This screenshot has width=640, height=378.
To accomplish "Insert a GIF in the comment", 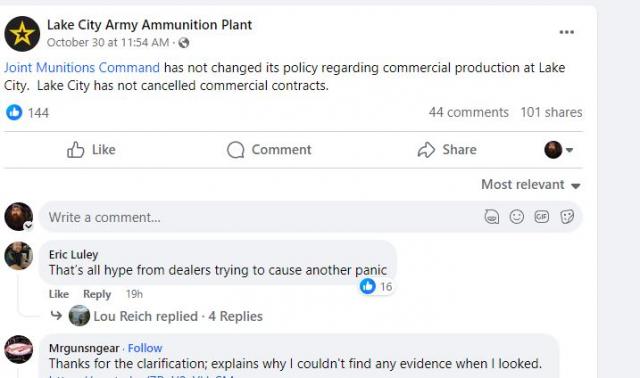I will (542, 217).
